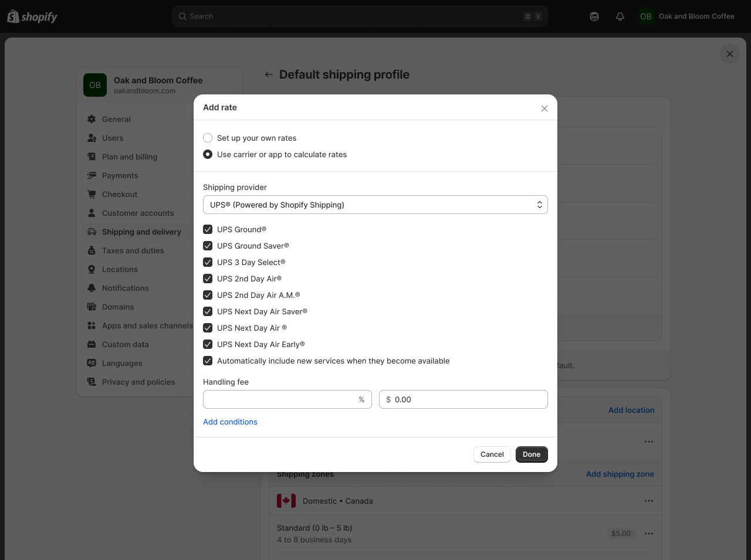The width and height of the screenshot is (751, 560).
Task: Click the Oak and Bloom Coffee store card
Action: (x=160, y=85)
